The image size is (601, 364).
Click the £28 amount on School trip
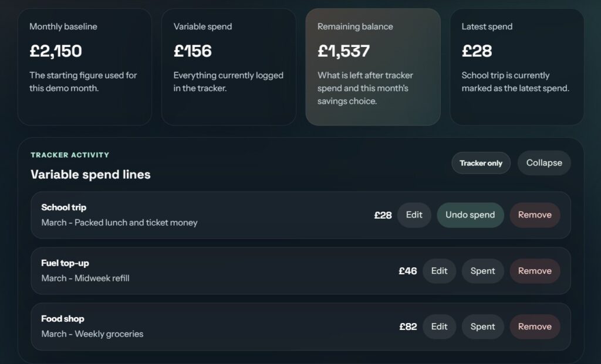383,215
